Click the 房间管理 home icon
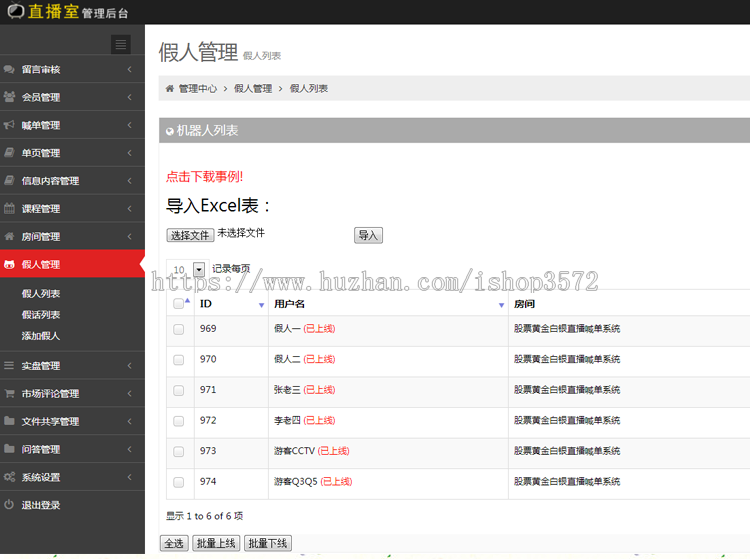This screenshot has width=750, height=559. pyautogui.click(x=9, y=236)
